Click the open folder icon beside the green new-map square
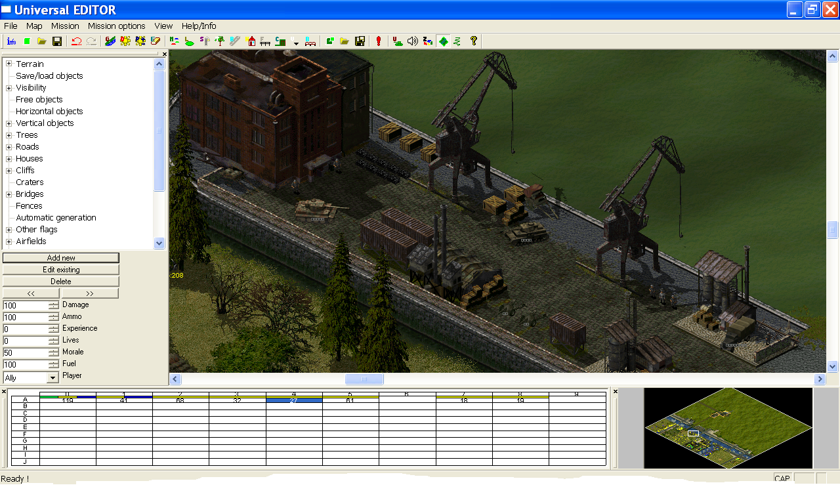This screenshot has width=840, height=504. (x=42, y=41)
